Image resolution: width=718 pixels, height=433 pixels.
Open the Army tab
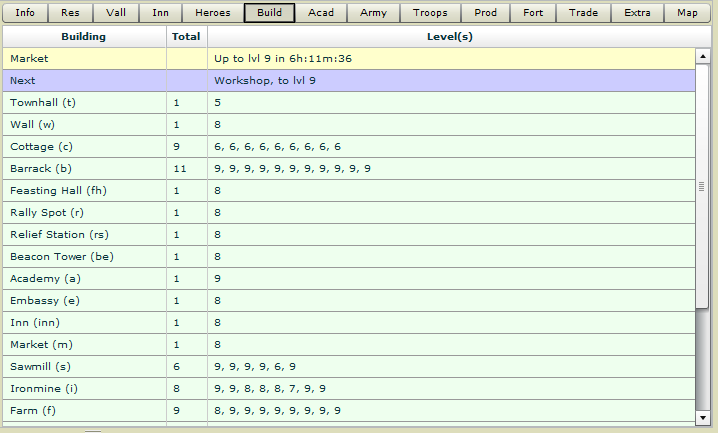coord(374,13)
